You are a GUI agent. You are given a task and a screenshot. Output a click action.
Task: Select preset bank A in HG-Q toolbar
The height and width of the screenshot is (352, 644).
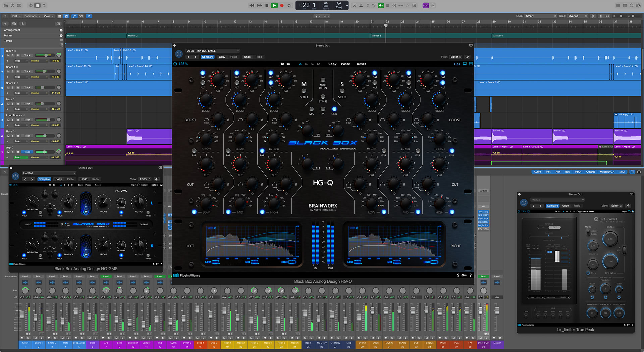[300, 64]
